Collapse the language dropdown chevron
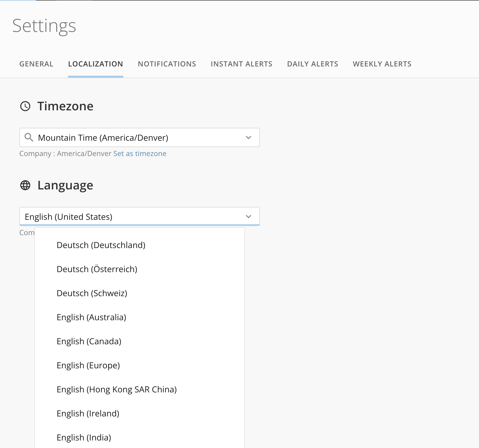Image resolution: width=479 pixels, height=448 pixels. 248,216
